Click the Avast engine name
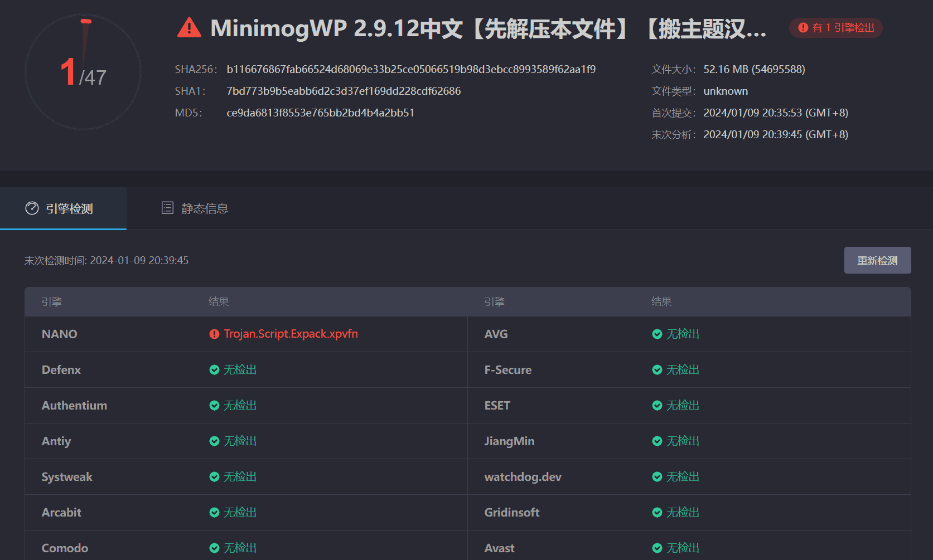 [500, 548]
